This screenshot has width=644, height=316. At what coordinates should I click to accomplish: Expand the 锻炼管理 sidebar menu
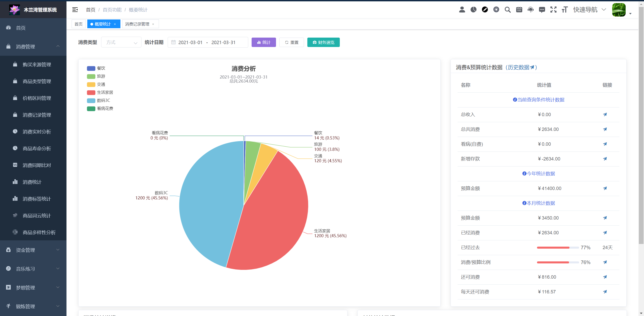33,306
